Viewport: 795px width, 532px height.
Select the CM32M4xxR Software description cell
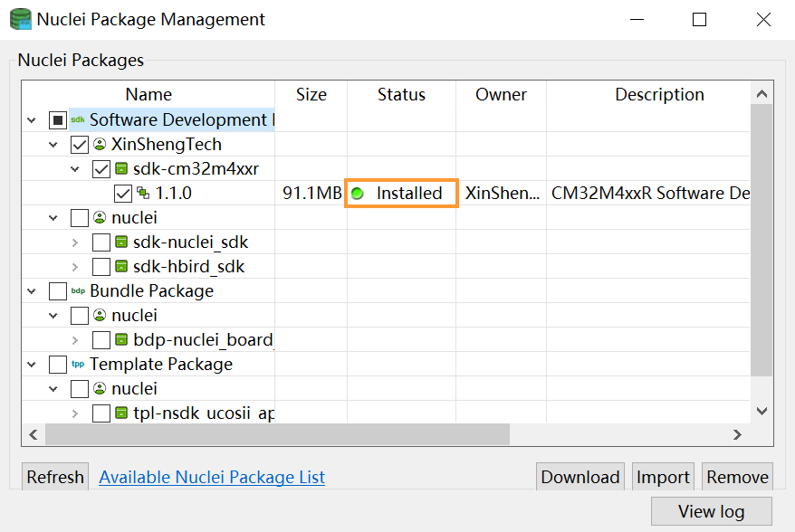pos(650,193)
